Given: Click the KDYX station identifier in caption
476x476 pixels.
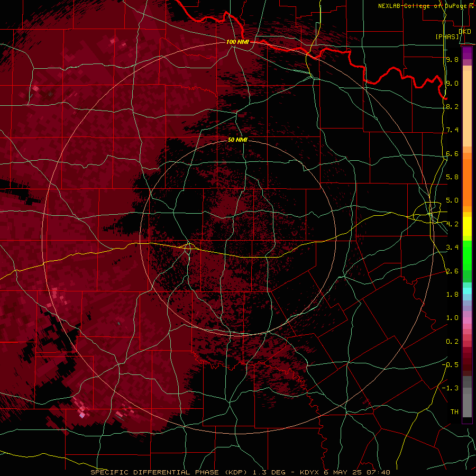Looking at the screenshot, I should click(x=309, y=472).
